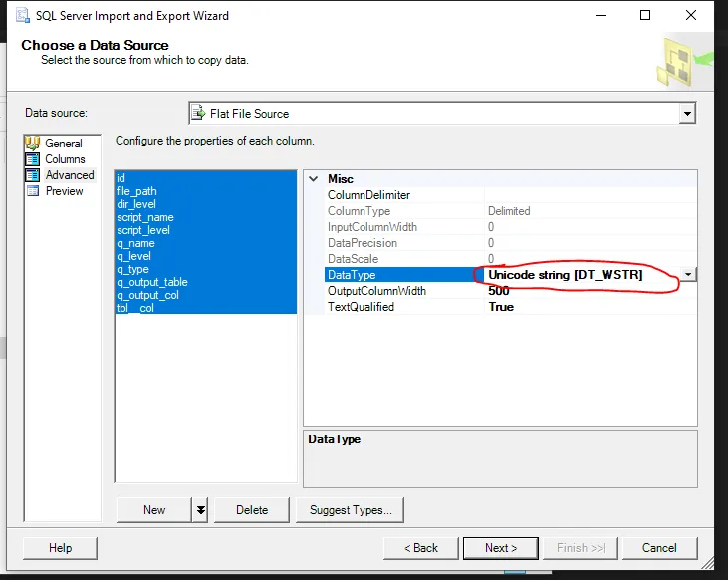
Task: Click the ColumnDelimiter property row
Action: [511, 195]
